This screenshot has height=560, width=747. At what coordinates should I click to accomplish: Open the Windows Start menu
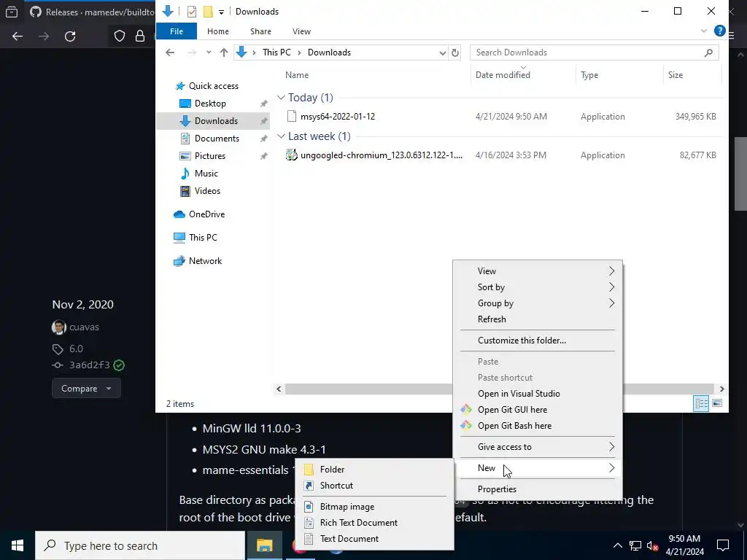pyautogui.click(x=18, y=545)
